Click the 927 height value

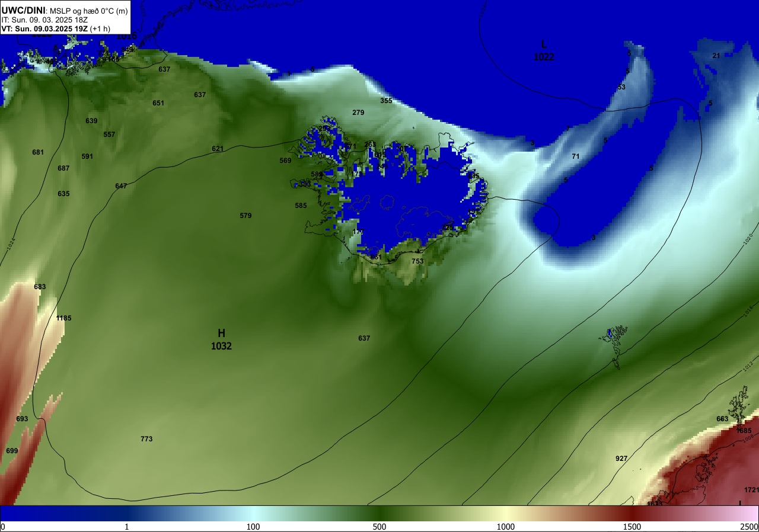tap(621, 459)
